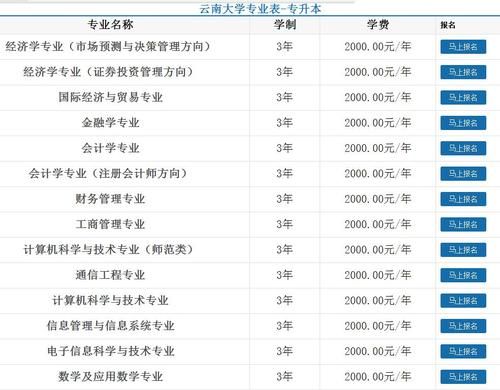Click the 2000.00元/年 fee for 通信工程专业
This screenshot has height=390, width=500.
378,275
